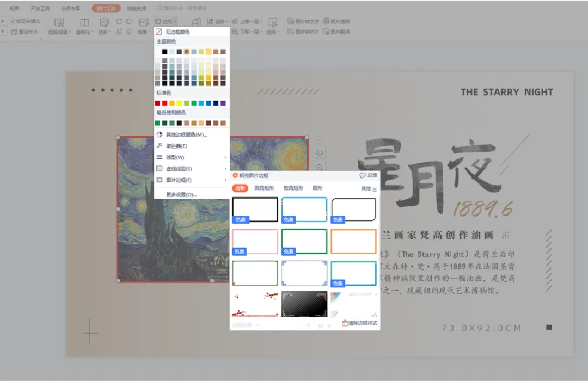Apply the thick black frame thumbnail
This screenshot has height=381, width=588.
(x=255, y=210)
